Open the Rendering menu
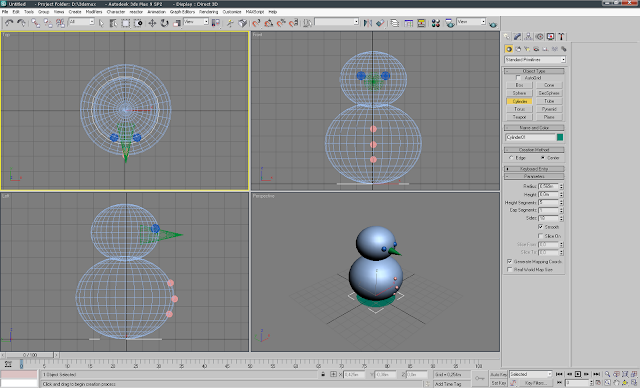Viewport: 640px width, 388px height. (x=209, y=12)
